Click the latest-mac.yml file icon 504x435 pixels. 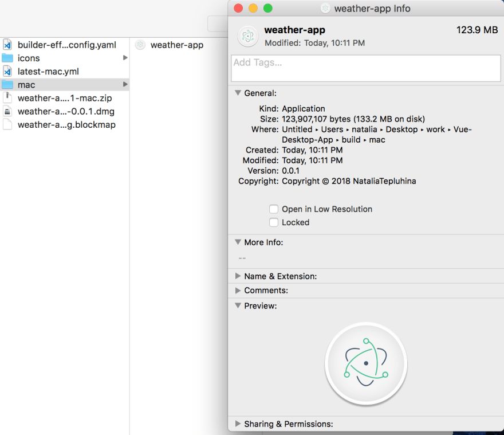coord(7,71)
